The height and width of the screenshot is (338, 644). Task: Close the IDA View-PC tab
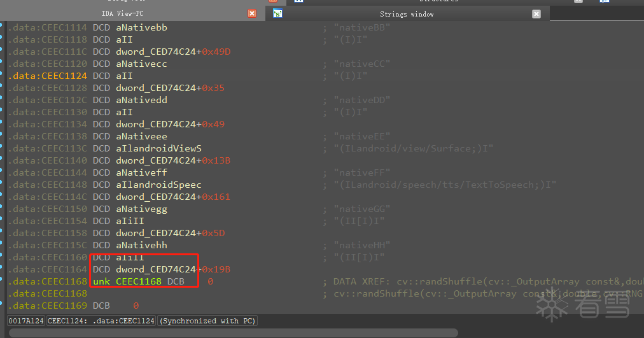point(252,13)
